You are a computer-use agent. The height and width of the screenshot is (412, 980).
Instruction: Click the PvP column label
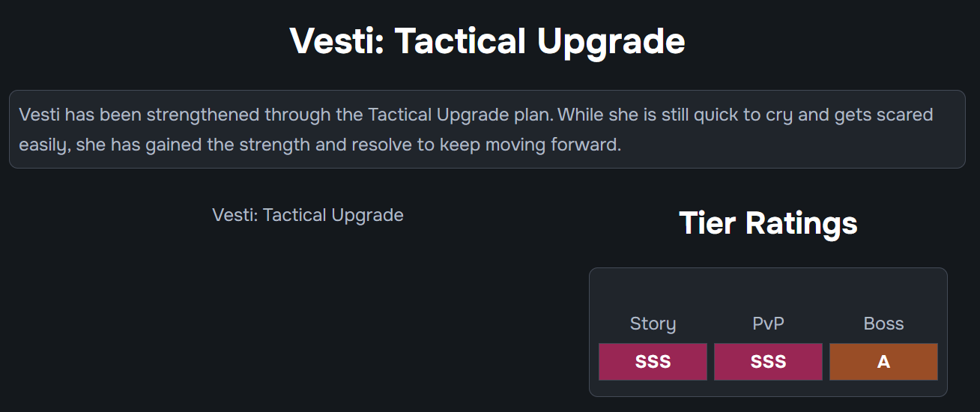coord(768,324)
